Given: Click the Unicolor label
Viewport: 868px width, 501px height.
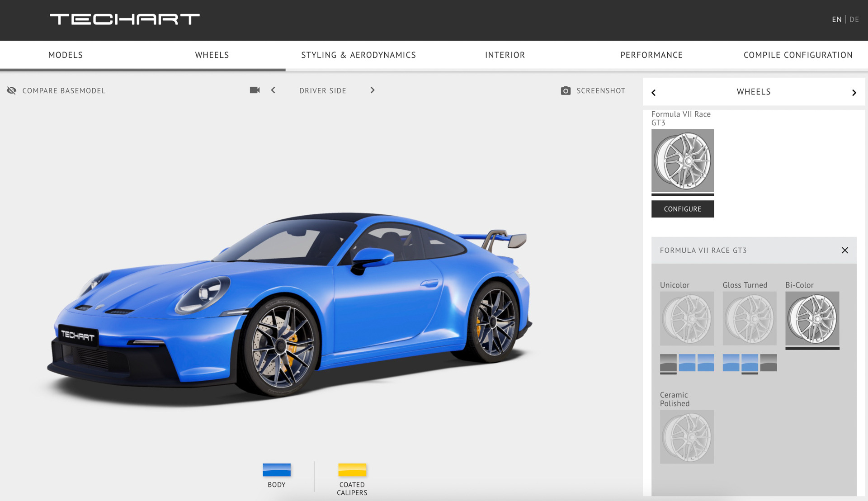Looking at the screenshot, I should coord(675,285).
